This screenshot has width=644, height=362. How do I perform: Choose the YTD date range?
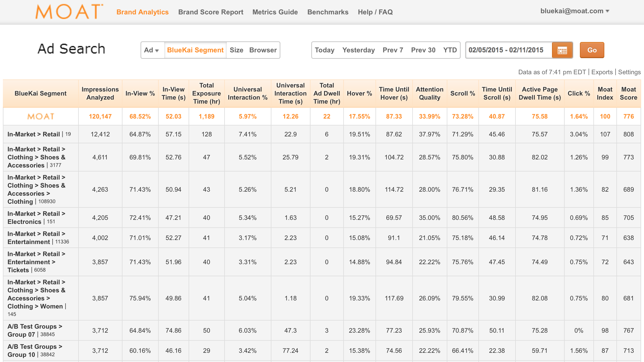tap(450, 50)
